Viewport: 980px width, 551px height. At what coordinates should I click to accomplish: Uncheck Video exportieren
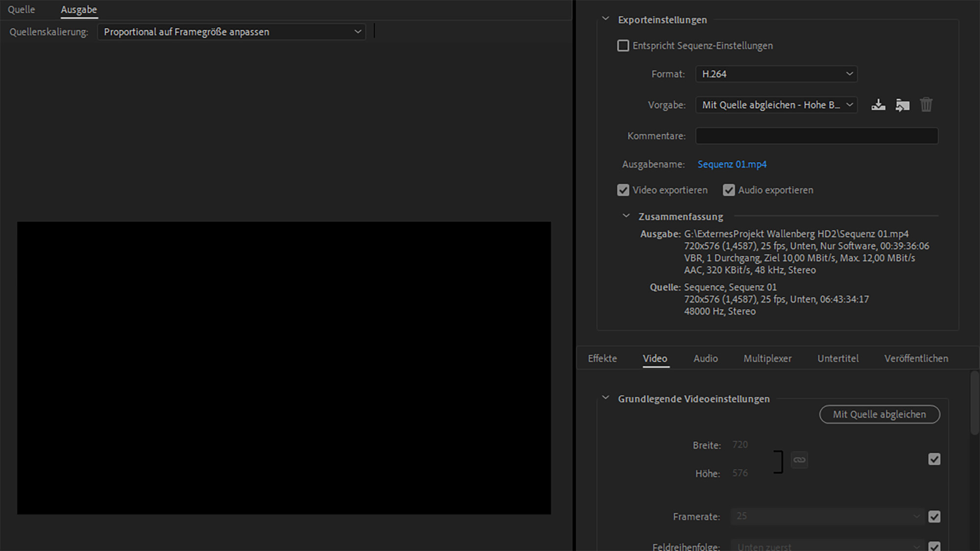[x=623, y=190]
